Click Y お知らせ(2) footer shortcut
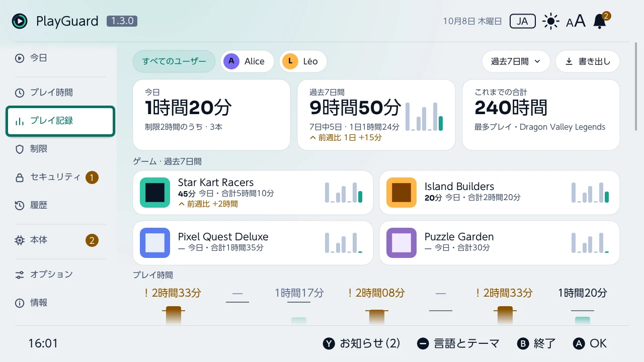This screenshot has height=362, width=644. (361, 343)
